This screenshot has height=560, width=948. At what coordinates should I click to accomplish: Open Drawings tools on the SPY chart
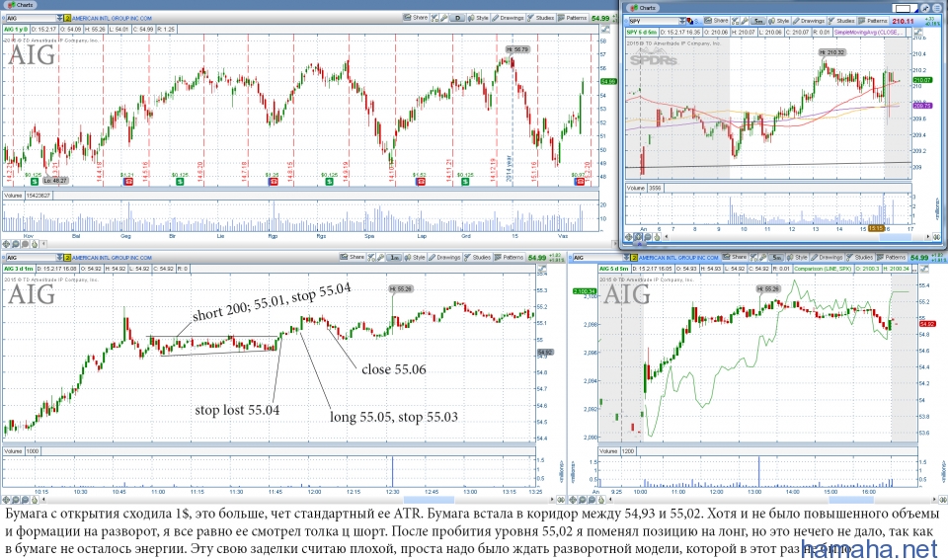[810, 20]
